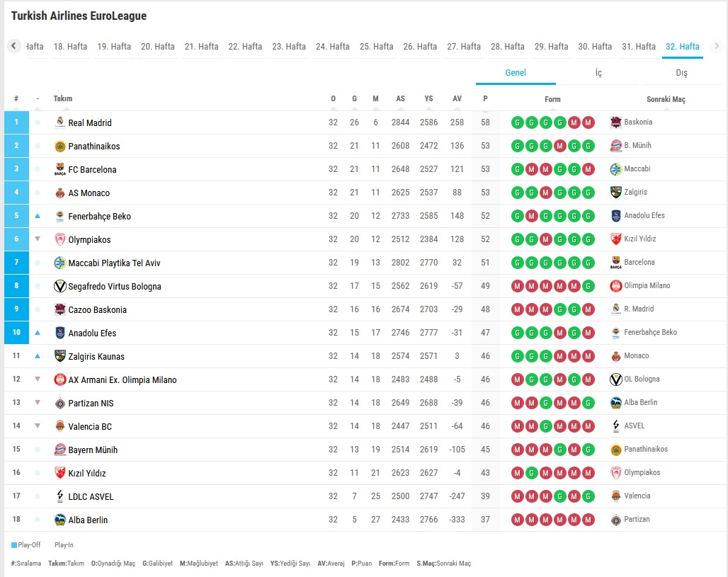Screen dimensions: 728x577
Task: Open Maccabi Playtika Tel Aviv team page
Action: point(114,263)
